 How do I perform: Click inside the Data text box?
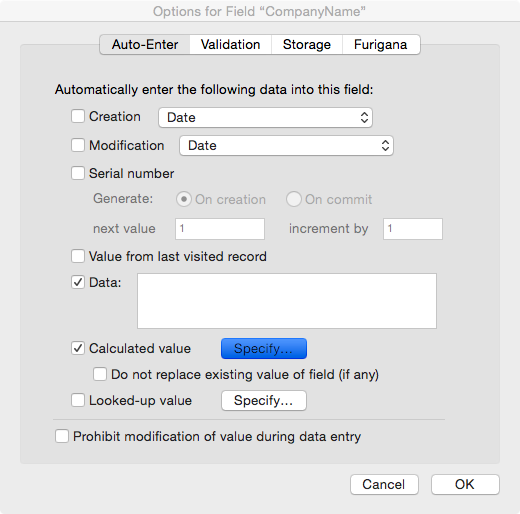[x=287, y=301]
